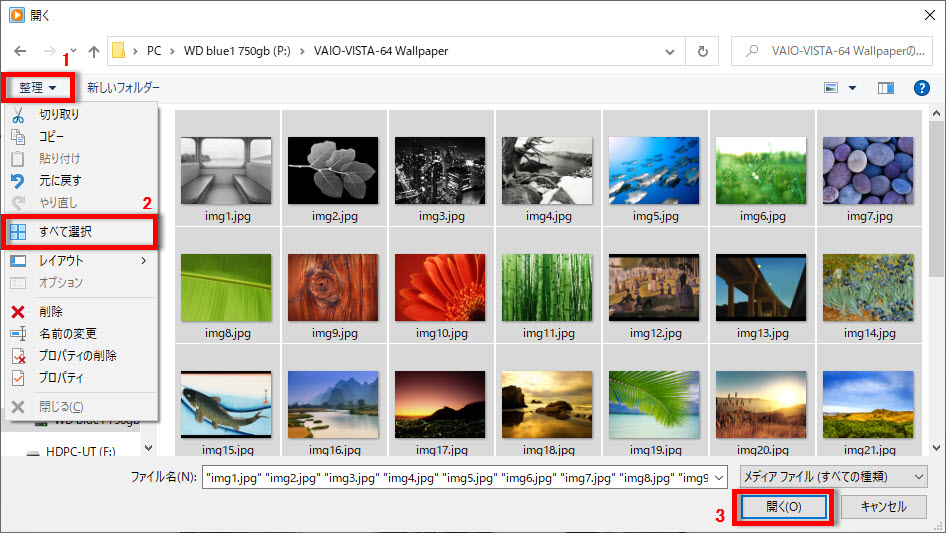Open the 整理 organize dropdown

(x=38, y=88)
